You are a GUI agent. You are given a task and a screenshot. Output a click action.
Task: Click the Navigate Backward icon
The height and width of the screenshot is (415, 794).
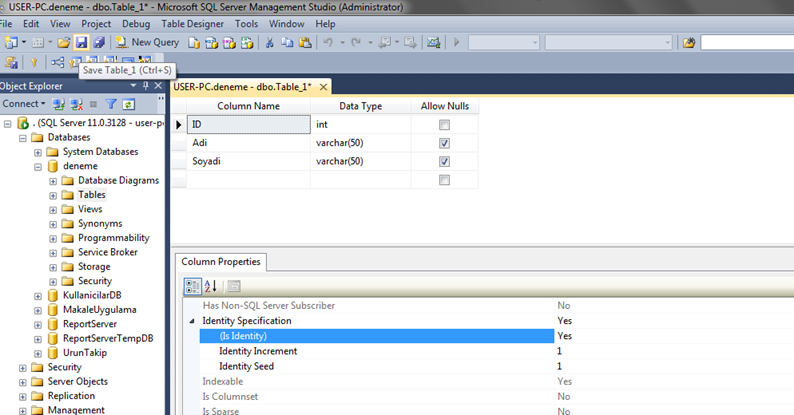[x=384, y=43]
